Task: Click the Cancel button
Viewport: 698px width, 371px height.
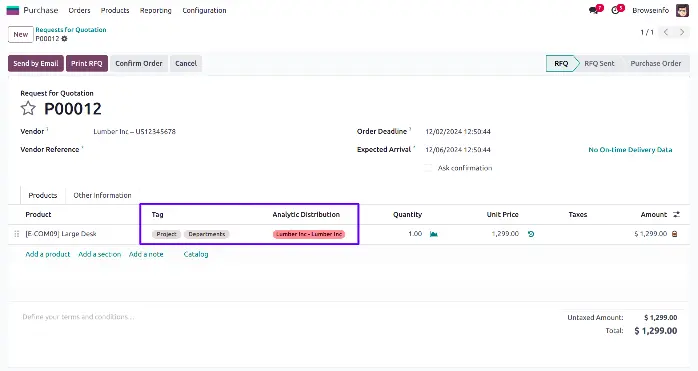Action: [x=186, y=63]
